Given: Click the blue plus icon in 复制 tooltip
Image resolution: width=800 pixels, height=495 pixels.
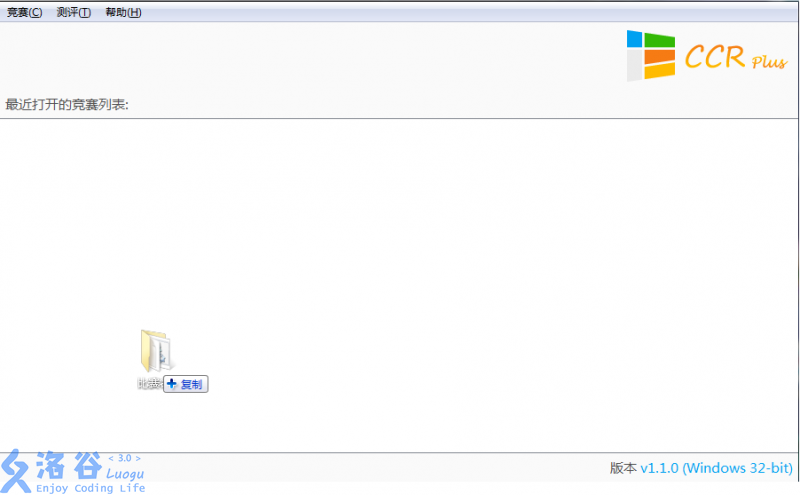Looking at the screenshot, I should tap(172, 384).
